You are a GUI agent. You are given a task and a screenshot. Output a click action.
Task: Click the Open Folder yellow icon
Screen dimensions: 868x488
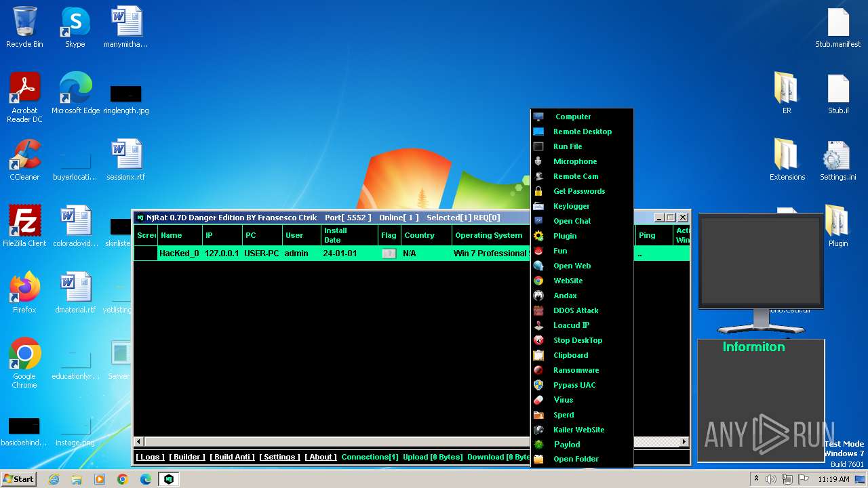point(538,459)
